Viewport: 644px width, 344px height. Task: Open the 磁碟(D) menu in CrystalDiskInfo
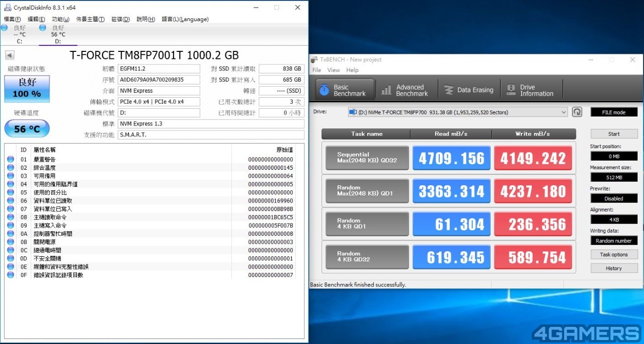pos(120,19)
